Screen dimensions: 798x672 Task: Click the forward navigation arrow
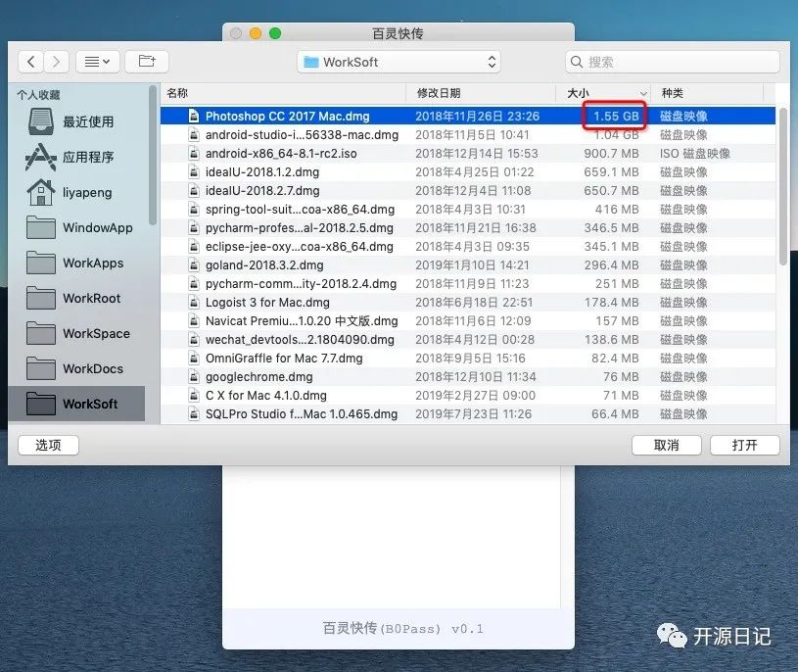tap(54, 61)
